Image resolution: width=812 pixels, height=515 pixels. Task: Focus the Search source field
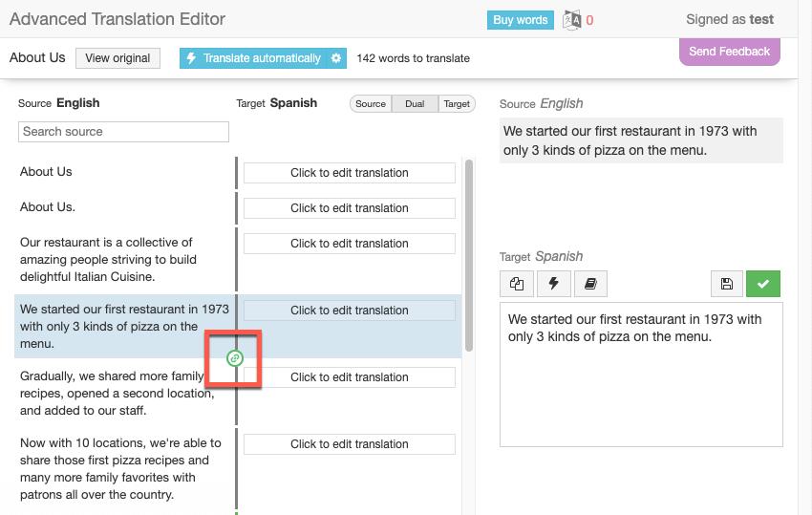click(123, 132)
